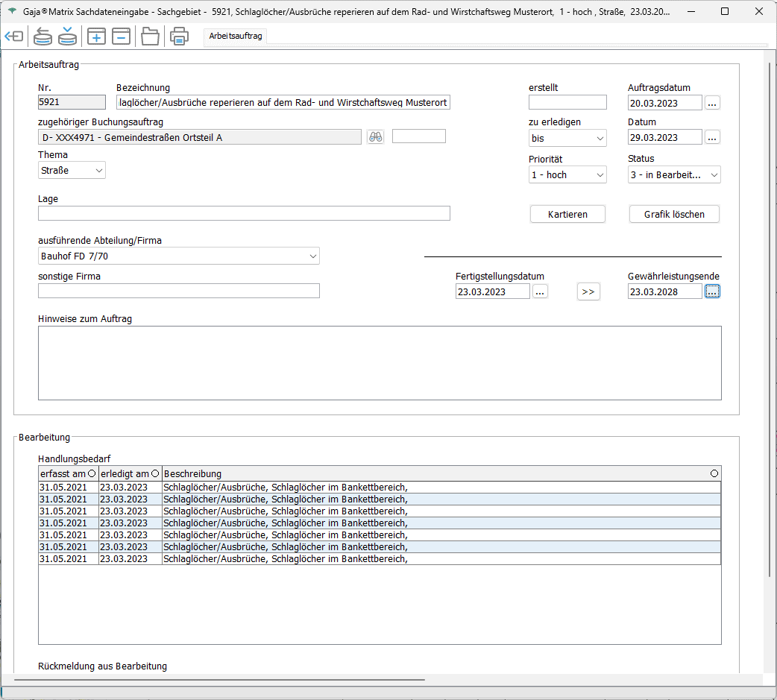Viewport: 777px width, 700px height.
Task: Toggle the circle in 'Beschreibung' column header
Action: [x=714, y=473]
